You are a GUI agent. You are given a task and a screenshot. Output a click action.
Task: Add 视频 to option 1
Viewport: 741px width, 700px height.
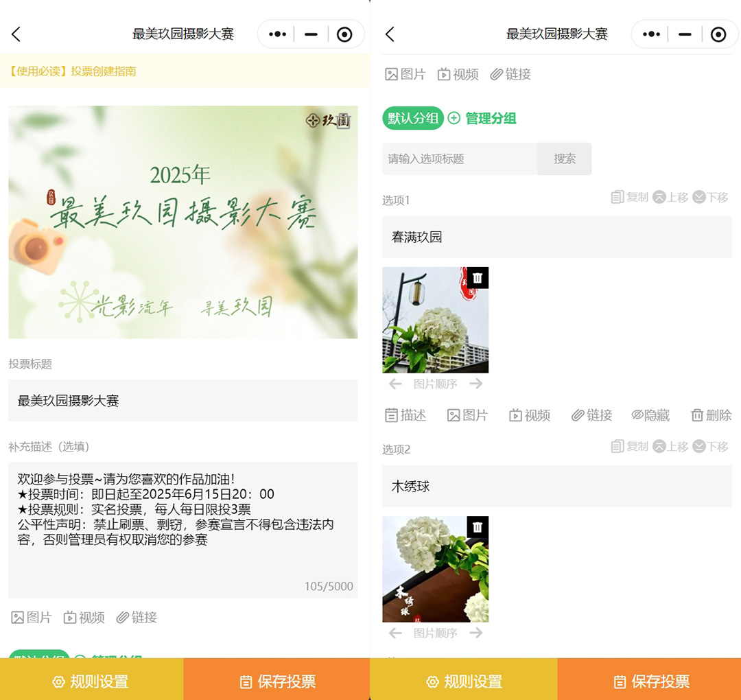530,415
